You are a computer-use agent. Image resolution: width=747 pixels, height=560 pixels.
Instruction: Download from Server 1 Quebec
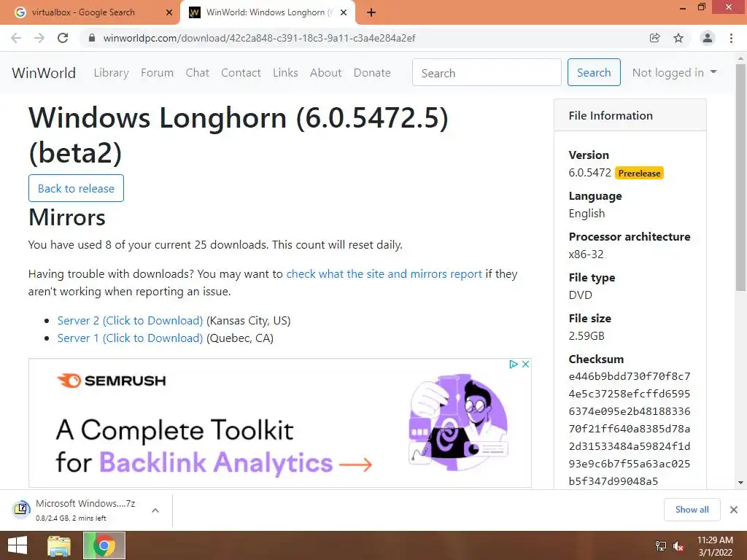coord(130,338)
